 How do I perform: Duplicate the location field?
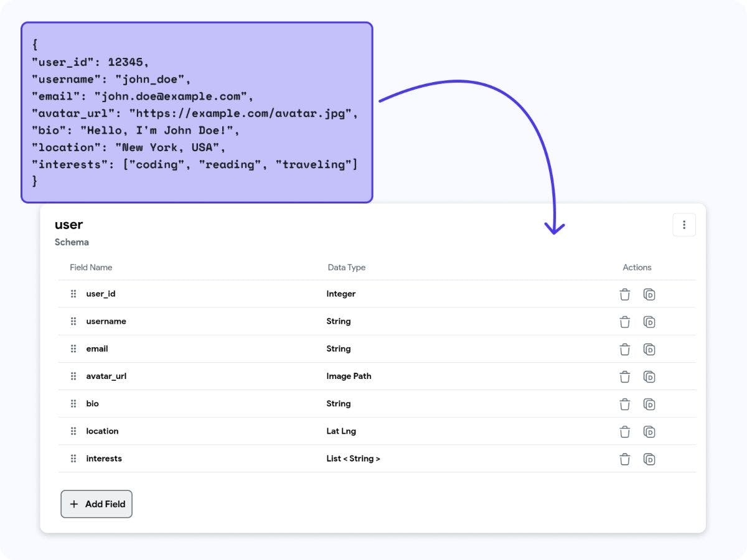point(649,431)
